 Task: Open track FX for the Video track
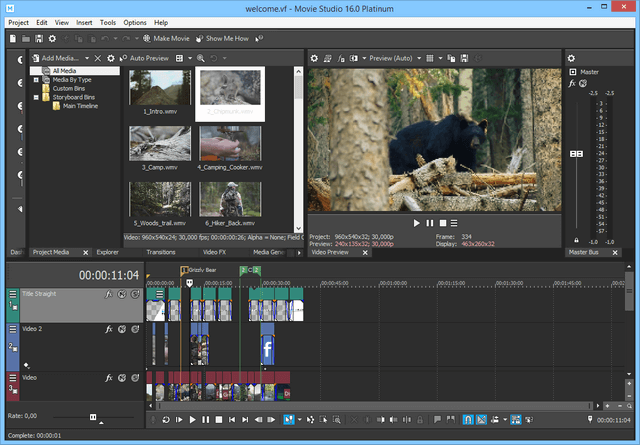(x=108, y=378)
